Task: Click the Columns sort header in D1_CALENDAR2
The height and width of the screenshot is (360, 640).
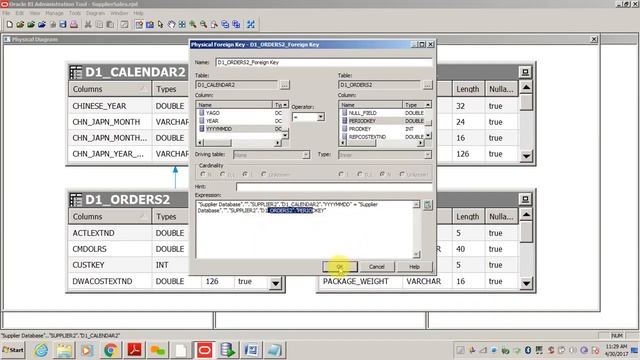Action: (x=110, y=89)
